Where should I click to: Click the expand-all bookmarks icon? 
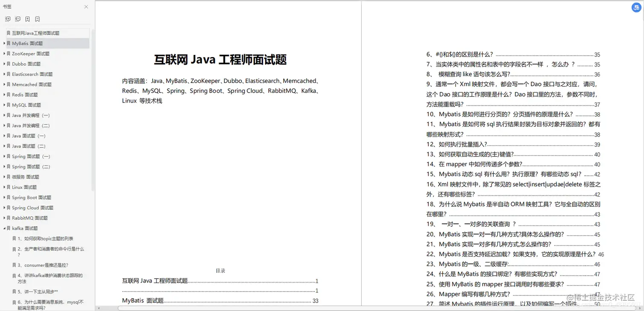7,19
